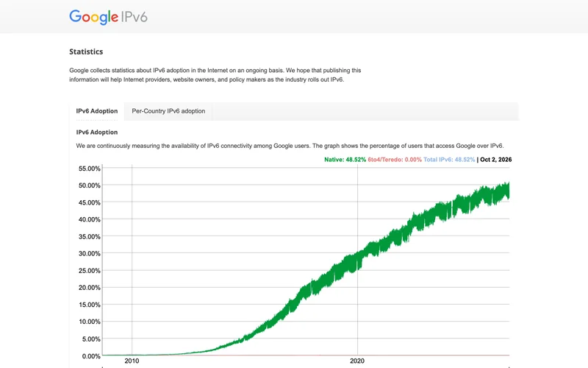Click the Statistics heading

[x=86, y=52]
